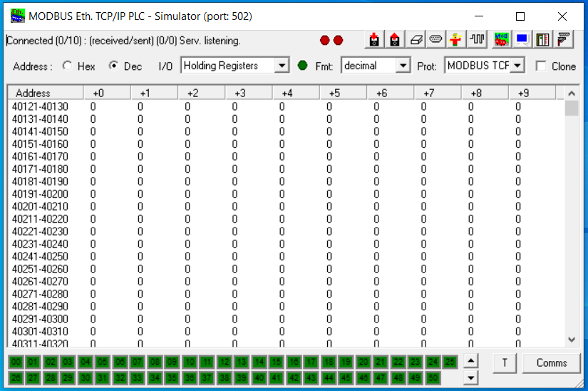Click the Load registers icon with down arrow

(374, 40)
